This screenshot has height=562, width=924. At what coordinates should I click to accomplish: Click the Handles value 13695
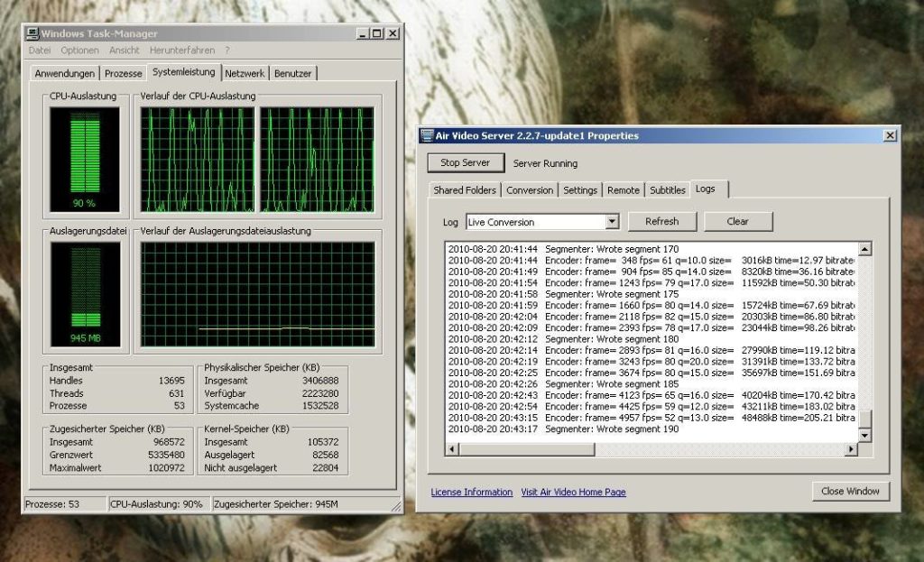point(171,382)
